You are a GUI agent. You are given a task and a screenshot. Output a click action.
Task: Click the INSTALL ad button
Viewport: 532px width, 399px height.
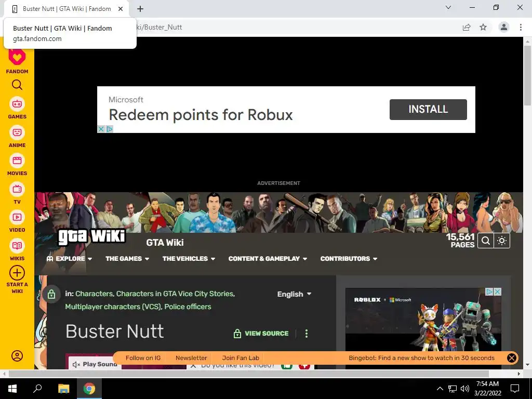tap(428, 109)
